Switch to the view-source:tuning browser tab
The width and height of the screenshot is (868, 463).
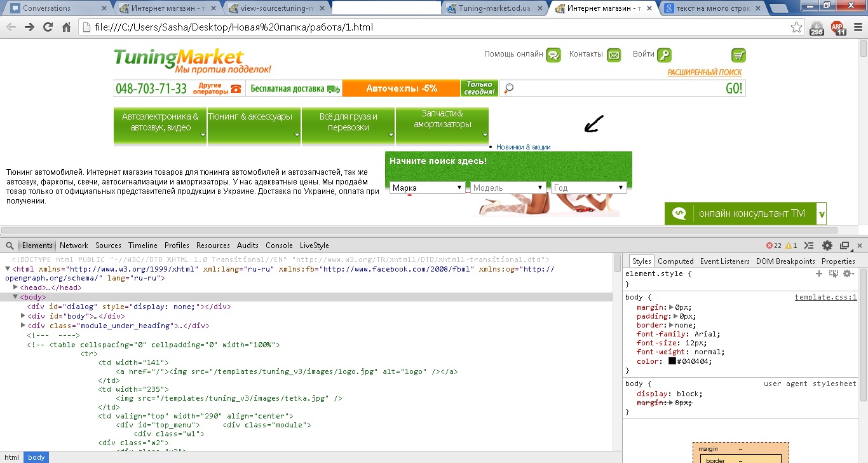(x=276, y=8)
